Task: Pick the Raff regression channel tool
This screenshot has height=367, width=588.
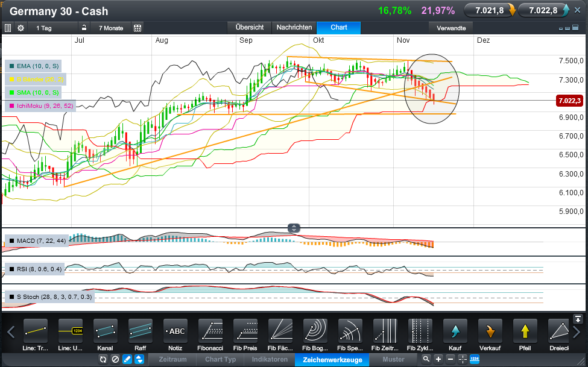Action: pyautogui.click(x=140, y=331)
